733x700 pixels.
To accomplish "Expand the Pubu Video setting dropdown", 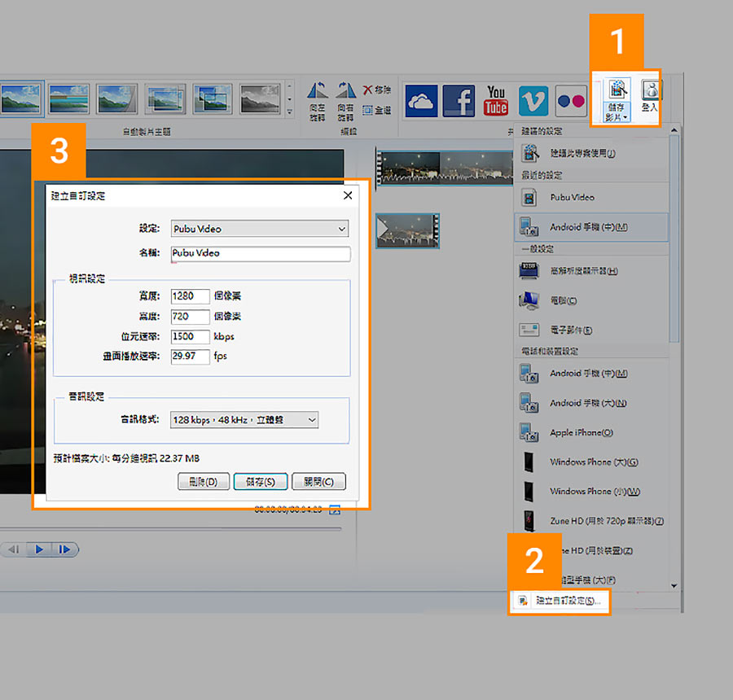I will pos(260,229).
